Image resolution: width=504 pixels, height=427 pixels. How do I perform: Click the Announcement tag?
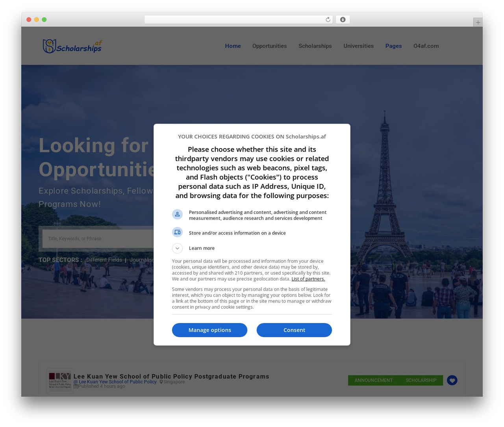[374, 381]
